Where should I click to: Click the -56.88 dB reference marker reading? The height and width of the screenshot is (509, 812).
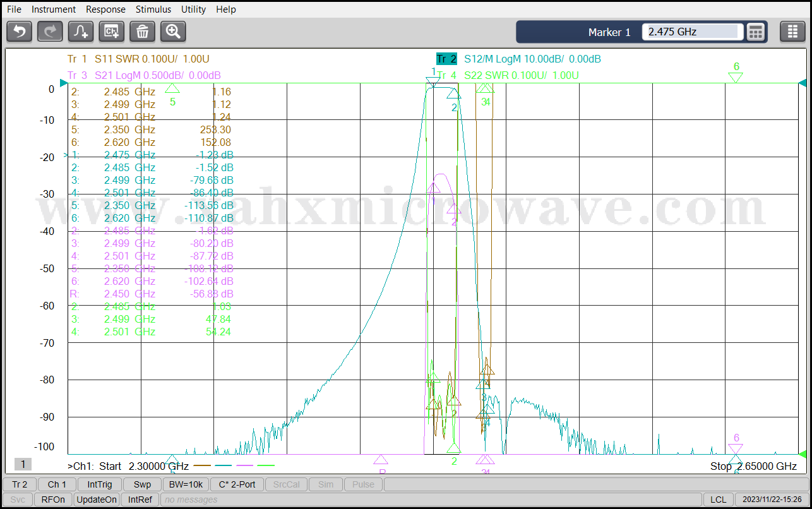pos(212,294)
